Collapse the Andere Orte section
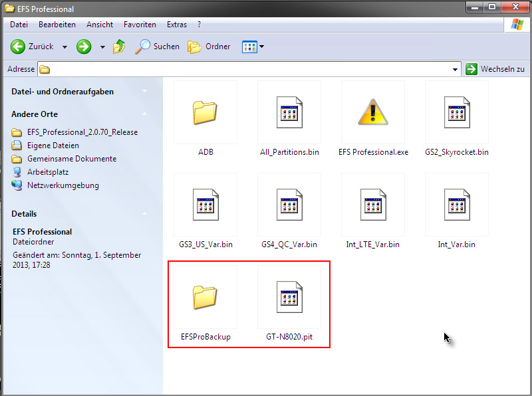This screenshot has width=532, height=396. [x=144, y=114]
